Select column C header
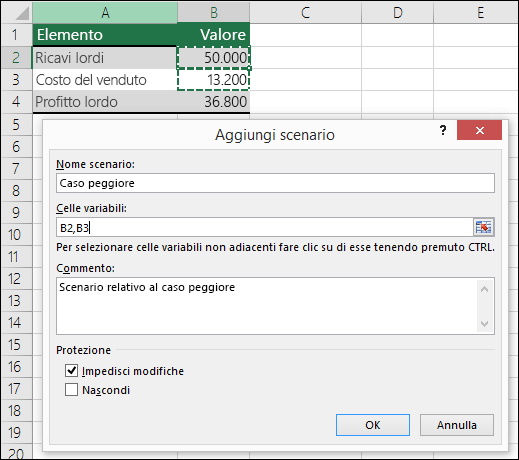This screenshot has height=460, width=519. pyautogui.click(x=305, y=13)
